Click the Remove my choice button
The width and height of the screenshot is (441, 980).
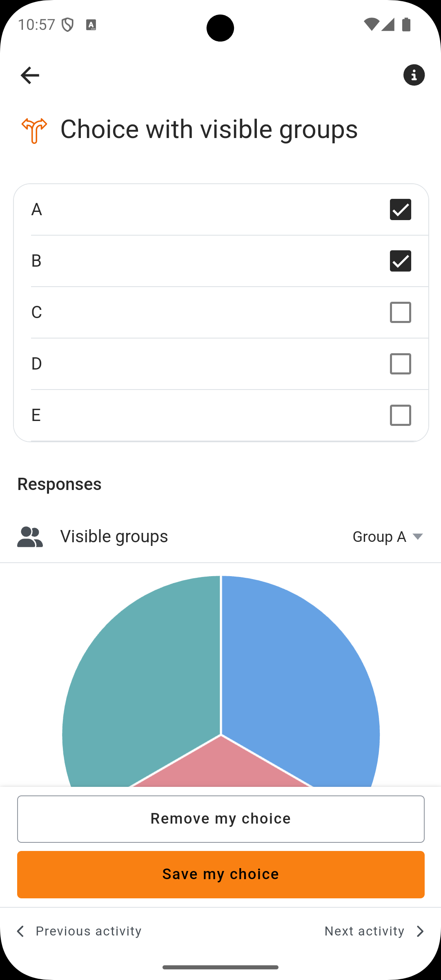(221, 819)
